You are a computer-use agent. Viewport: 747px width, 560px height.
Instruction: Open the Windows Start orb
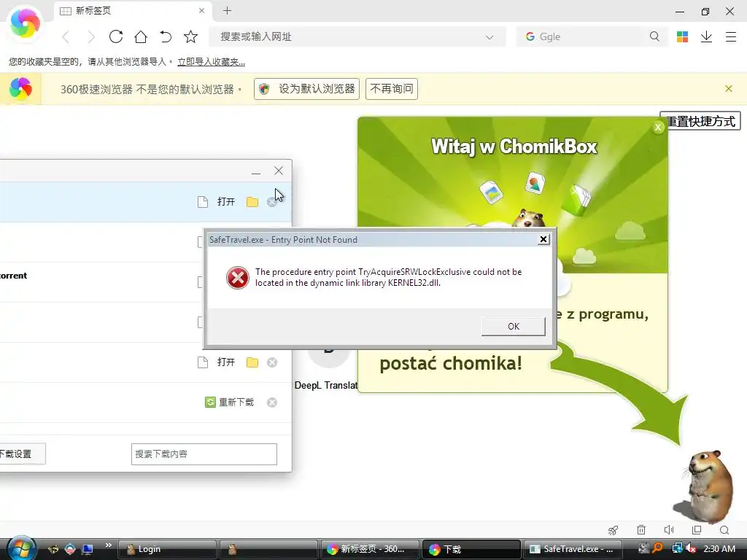(x=21, y=548)
